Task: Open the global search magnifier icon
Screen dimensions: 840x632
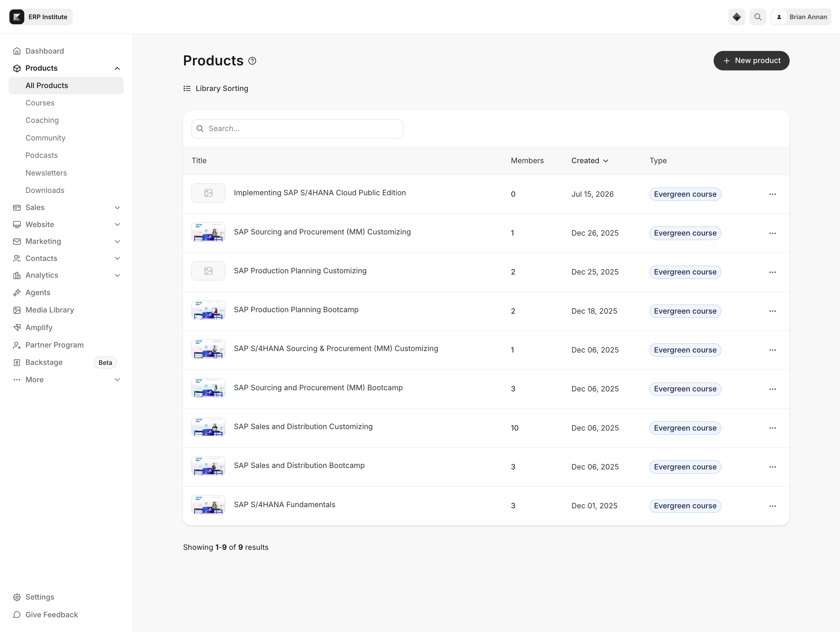Action: [758, 17]
